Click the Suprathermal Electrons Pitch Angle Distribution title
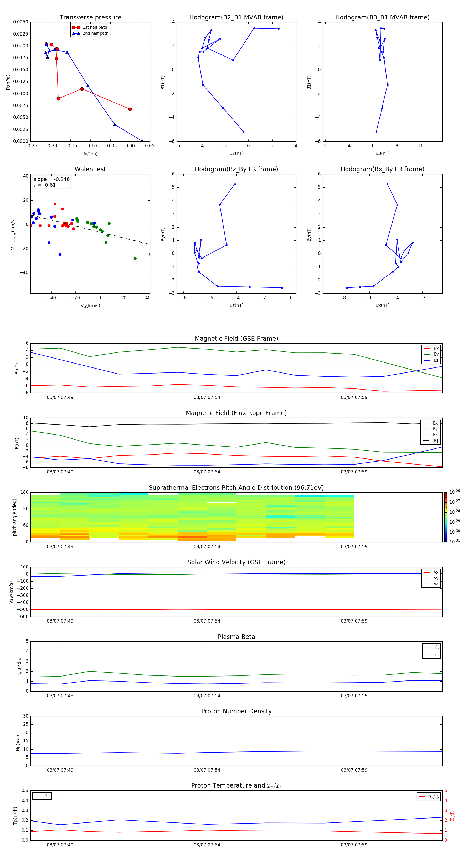Viewport: 473px width, 868px height. pos(236,488)
